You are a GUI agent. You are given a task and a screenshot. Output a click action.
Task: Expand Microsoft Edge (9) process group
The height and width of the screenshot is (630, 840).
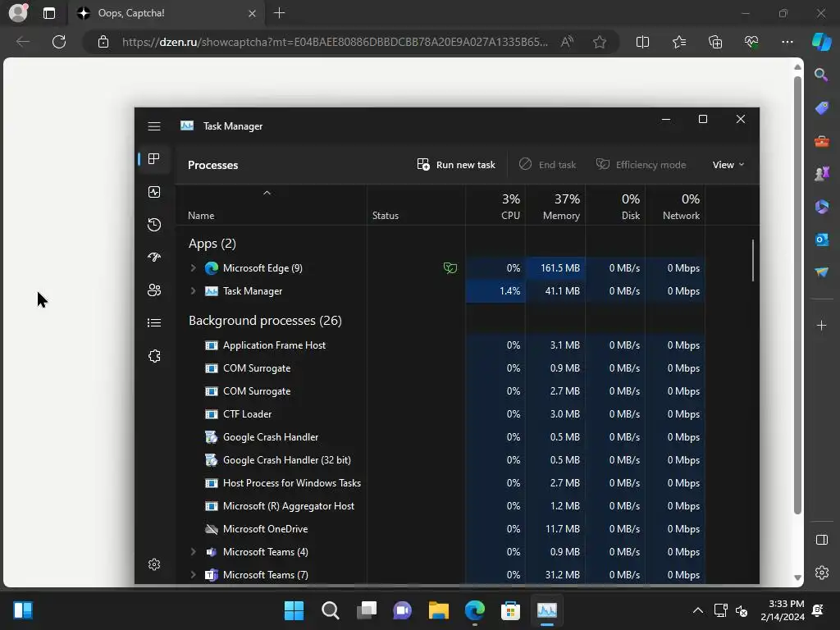tap(194, 268)
